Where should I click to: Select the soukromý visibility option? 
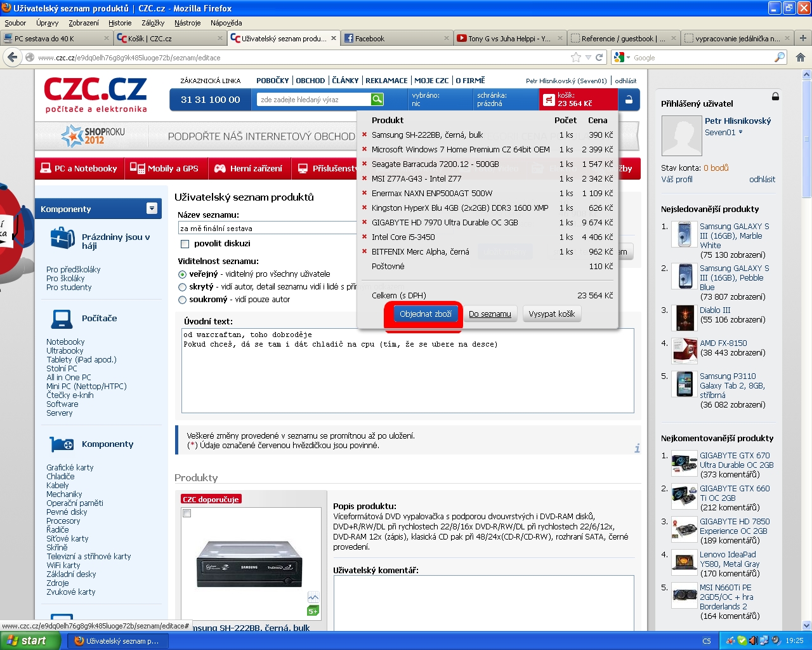[183, 300]
